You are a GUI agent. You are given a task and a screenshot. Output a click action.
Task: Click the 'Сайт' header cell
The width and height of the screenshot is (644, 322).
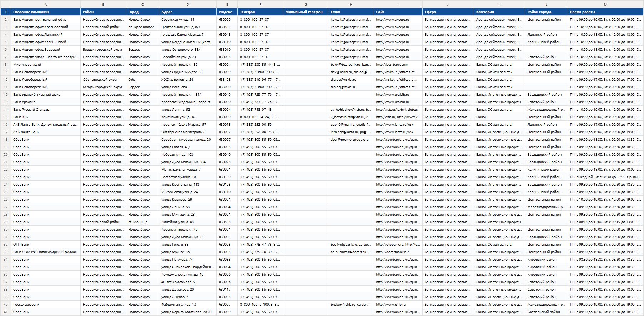398,12
